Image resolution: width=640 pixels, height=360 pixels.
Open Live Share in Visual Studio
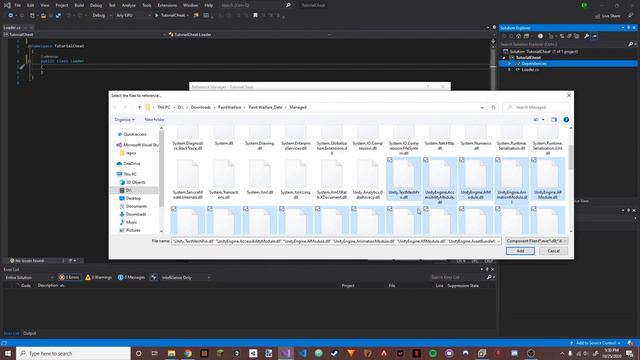pos(607,16)
